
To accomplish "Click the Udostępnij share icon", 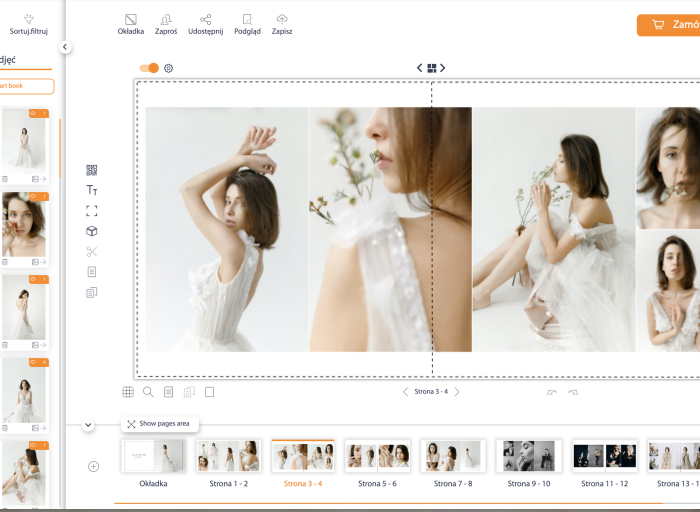I will 205,20.
